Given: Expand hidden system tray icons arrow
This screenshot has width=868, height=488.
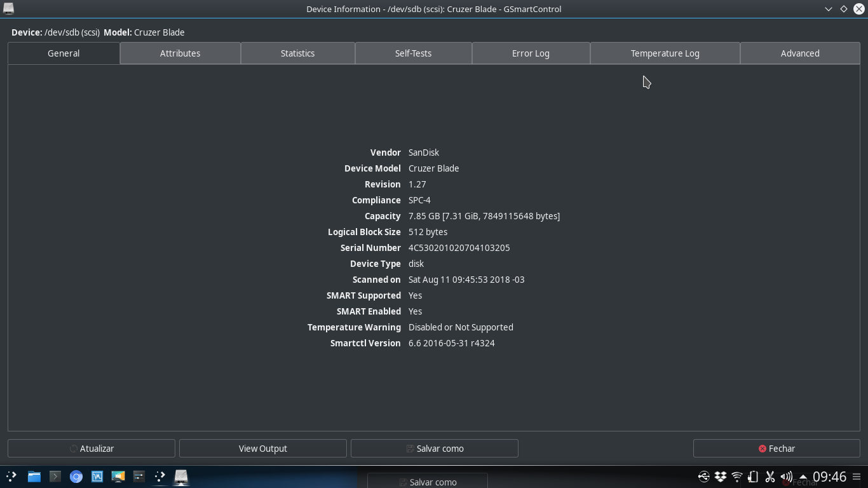Looking at the screenshot, I should point(803,477).
